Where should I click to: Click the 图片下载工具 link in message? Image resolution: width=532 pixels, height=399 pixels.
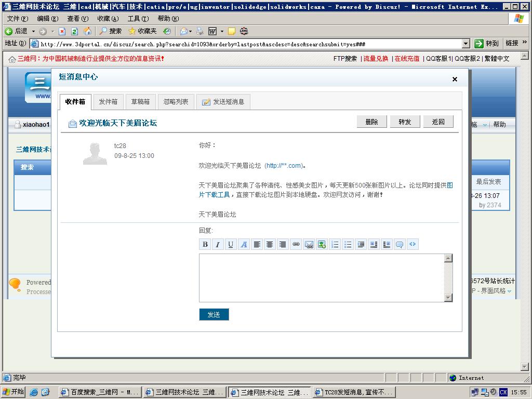point(215,195)
